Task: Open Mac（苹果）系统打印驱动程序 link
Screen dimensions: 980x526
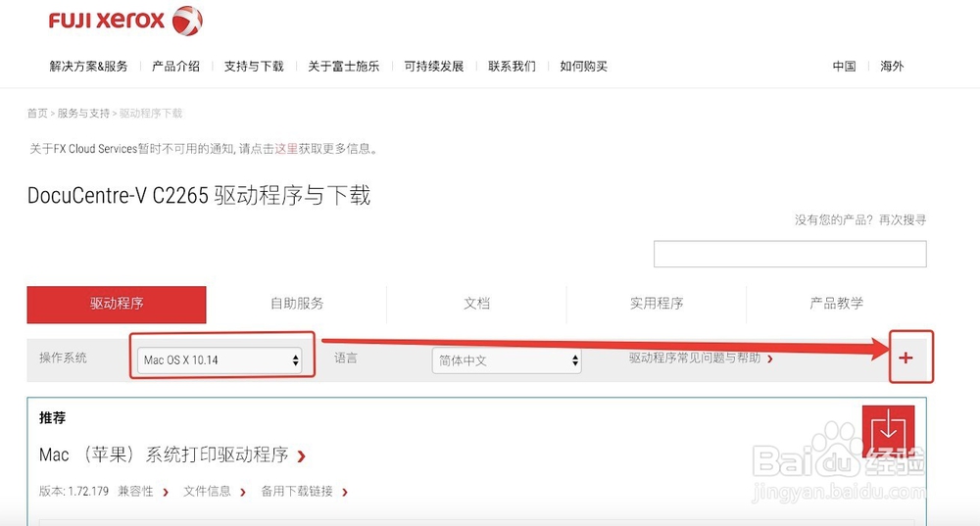Action: click(x=171, y=454)
